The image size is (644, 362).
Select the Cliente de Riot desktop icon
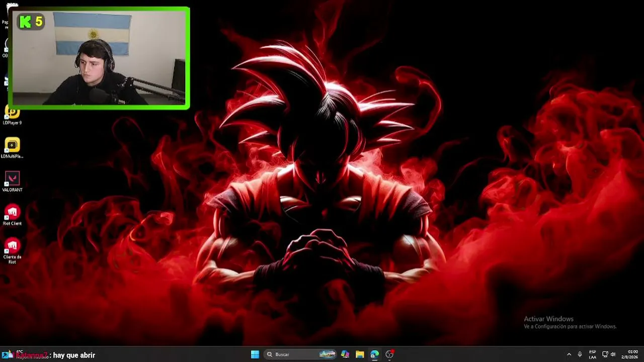coord(12,250)
